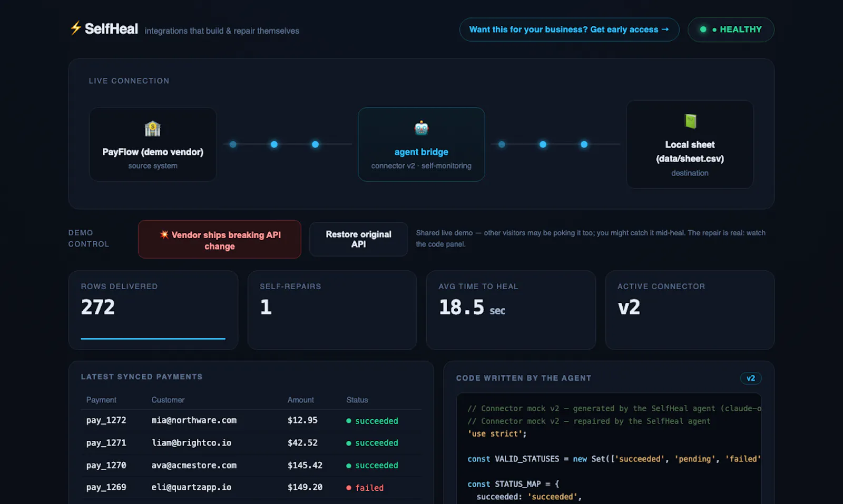The height and width of the screenshot is (504, 843).
Task: Click the Rows Delivered progress bar
Action: coord(153,339)
